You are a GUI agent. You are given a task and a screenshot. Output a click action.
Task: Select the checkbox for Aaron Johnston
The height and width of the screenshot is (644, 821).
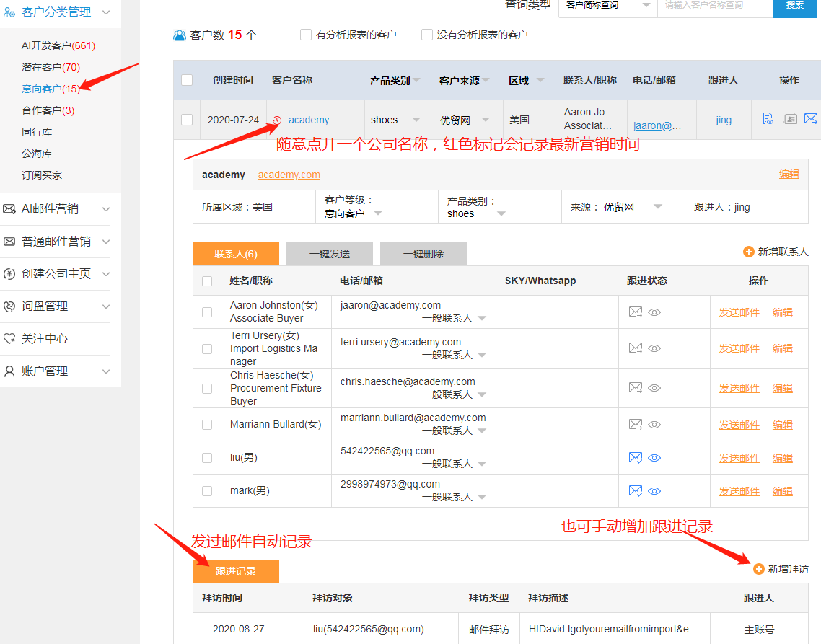tap(207, 312)
